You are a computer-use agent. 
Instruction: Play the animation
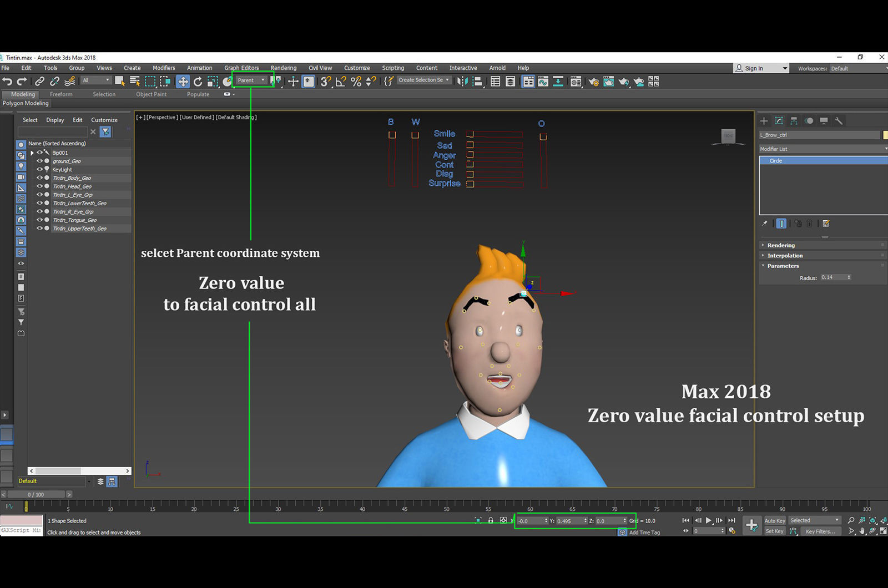(709, 520)
